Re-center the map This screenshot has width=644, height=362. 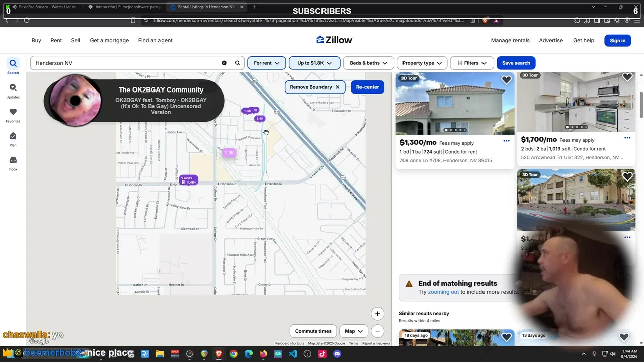coord(367,87)
